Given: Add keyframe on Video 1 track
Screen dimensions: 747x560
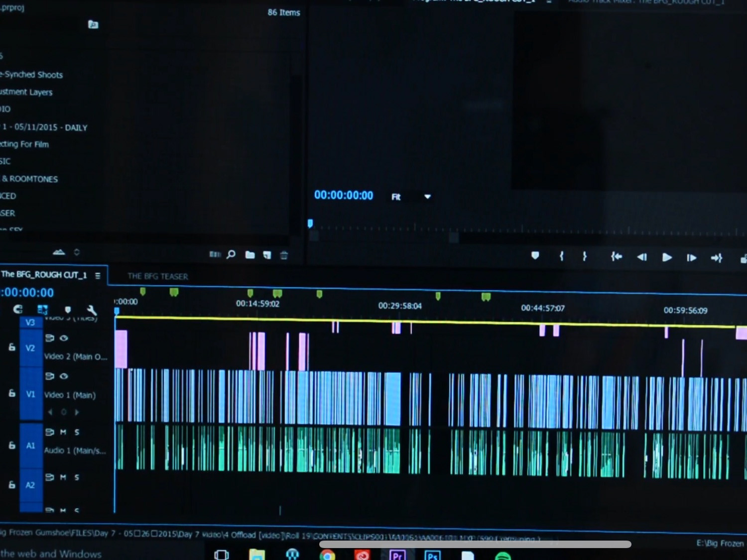Looking at the screenshot, I should (63, 412).
